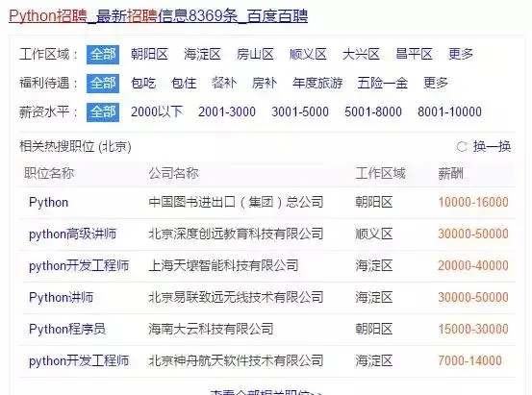This screenshot has width=532, height=395.
Task: Click 顺义区 in python高级讲师 row
Action: (374, 234)
